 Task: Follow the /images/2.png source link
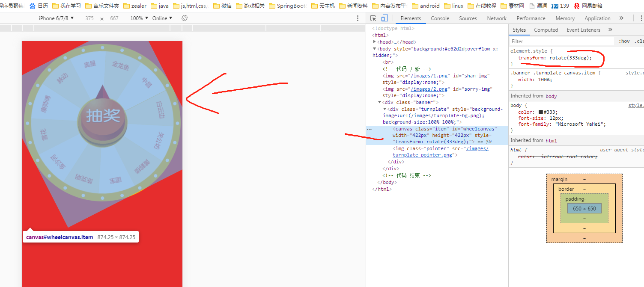(429, 89)
